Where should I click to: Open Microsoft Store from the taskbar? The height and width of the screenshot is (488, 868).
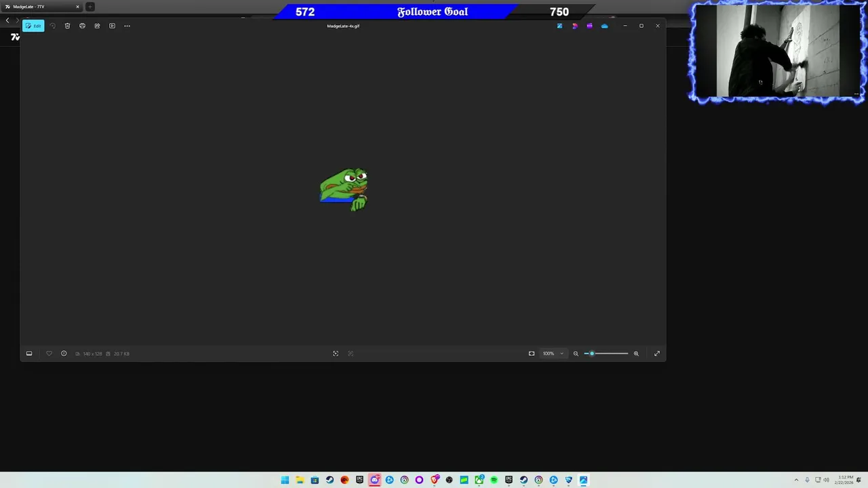[315, 480]
